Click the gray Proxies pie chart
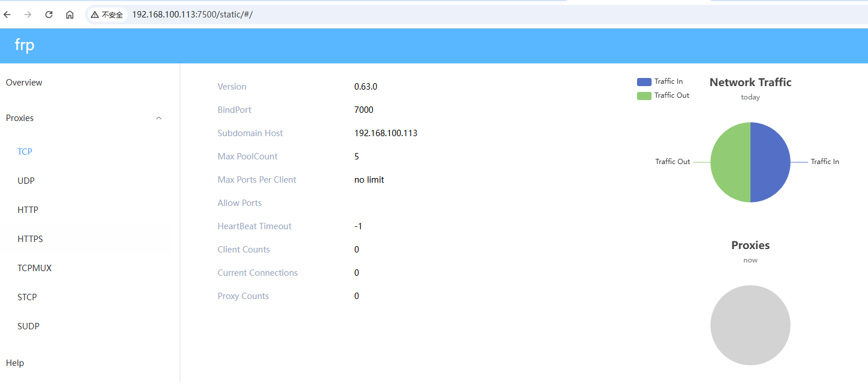The height and width of the screenshot is (384, 868). coord(750,325)
